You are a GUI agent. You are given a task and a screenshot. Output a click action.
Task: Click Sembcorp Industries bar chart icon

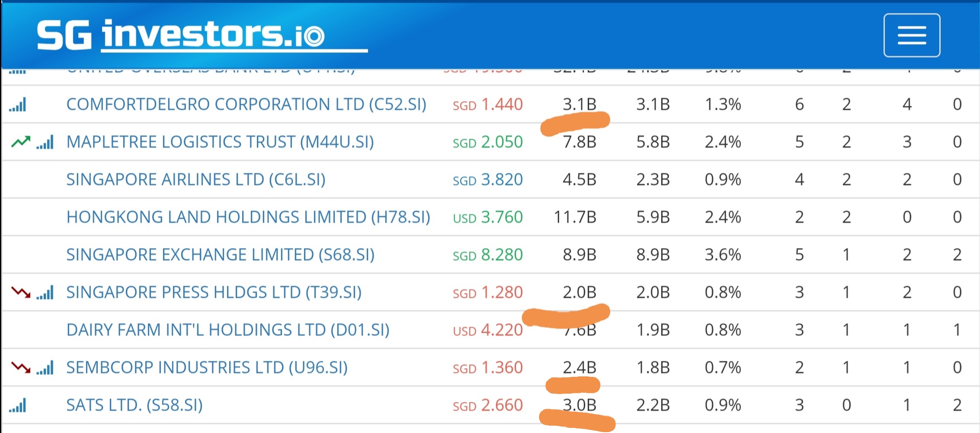pyautogui.click(x=45, y=368)
